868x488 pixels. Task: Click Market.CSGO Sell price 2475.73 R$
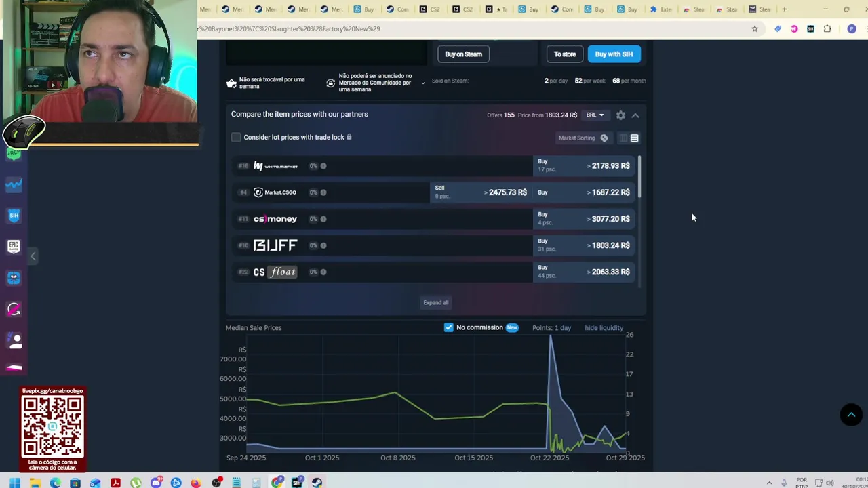click(481, 192)
